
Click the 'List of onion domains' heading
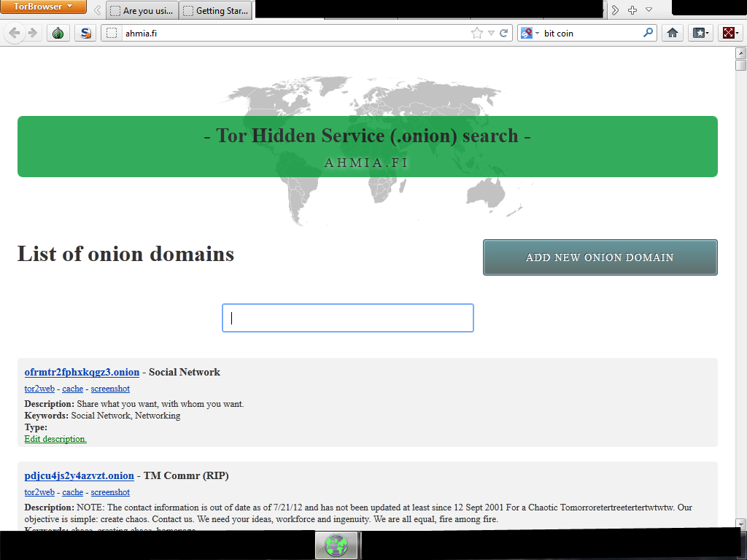[x=125, y=254]
